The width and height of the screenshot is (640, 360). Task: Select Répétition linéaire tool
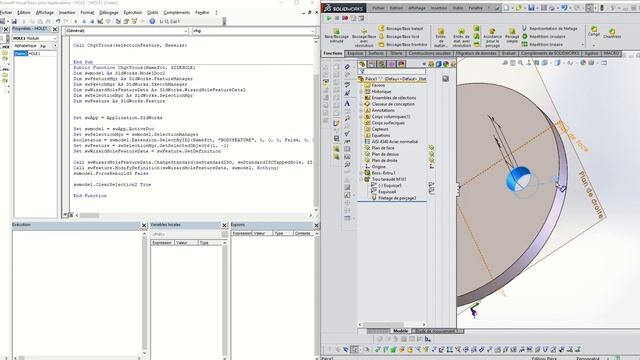point(542,44)
